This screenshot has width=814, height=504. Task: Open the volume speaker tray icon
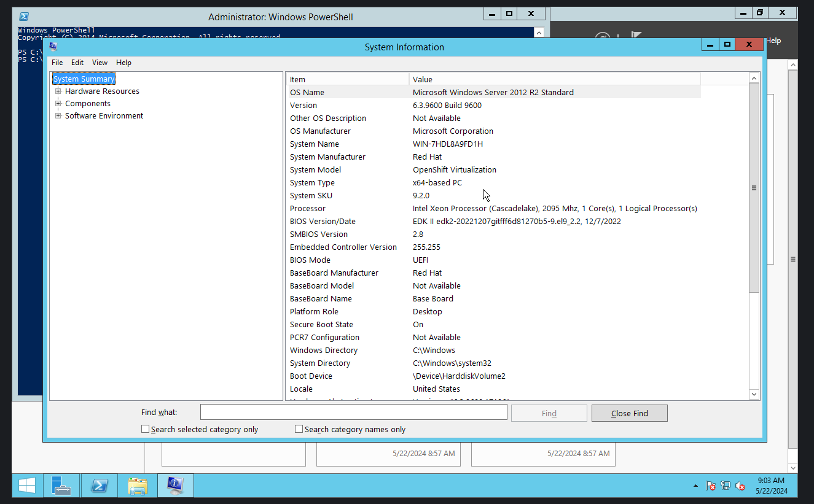(x=740, y=486)
